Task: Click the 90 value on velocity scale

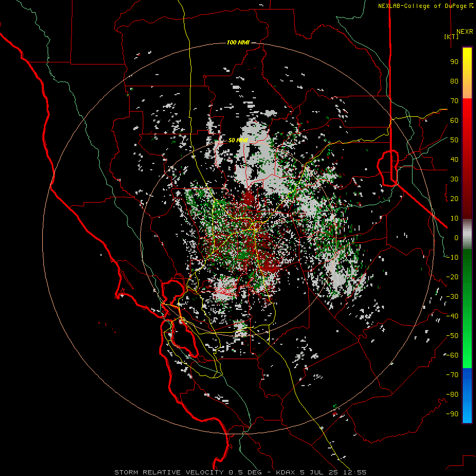Action: (x=454, y=62)
